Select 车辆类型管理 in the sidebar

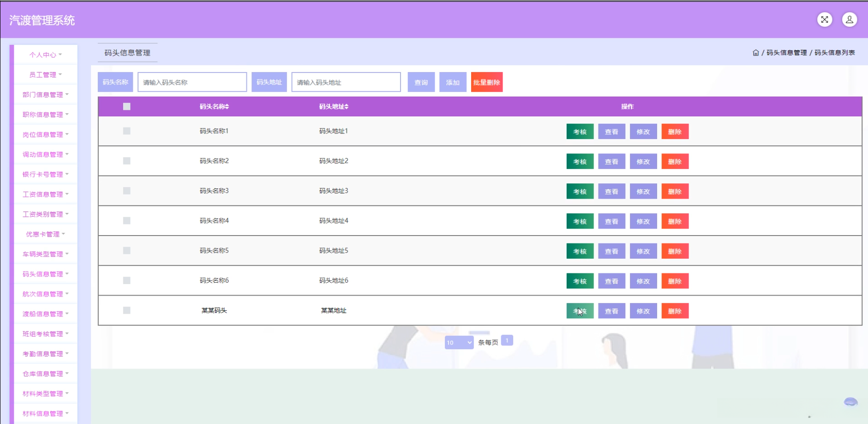(46, 254)
